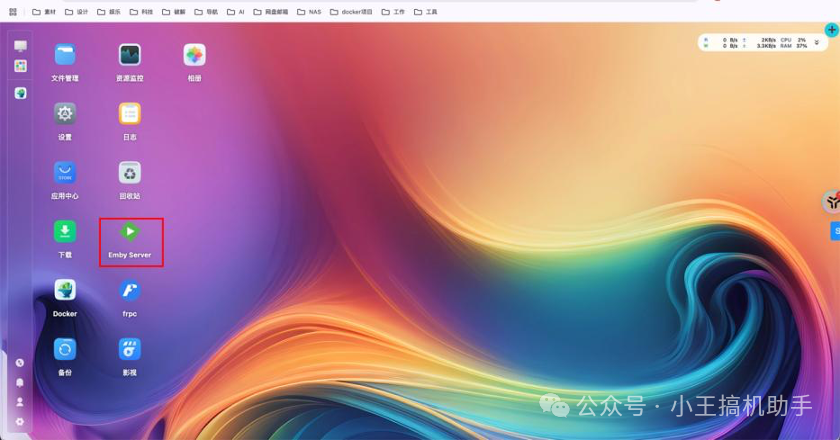Screen dimensions: 840x440
Task: Open the docker项目 bookmark folder
Action: click(x=356, y=12)
